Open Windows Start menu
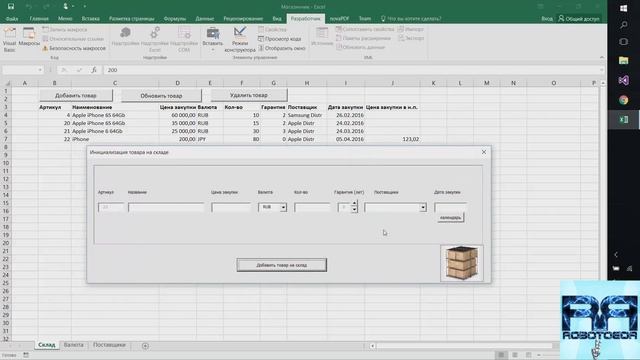The image size is (640, 360). pos(623,8)
